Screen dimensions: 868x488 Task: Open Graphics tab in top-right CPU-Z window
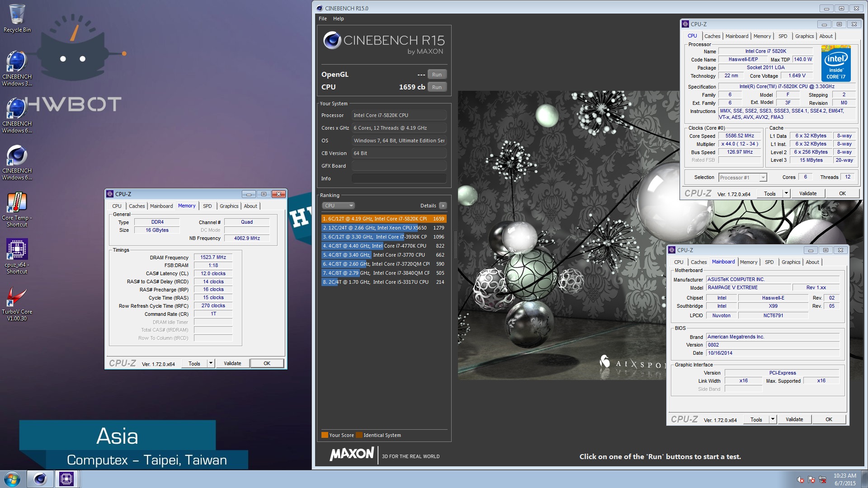804,36
